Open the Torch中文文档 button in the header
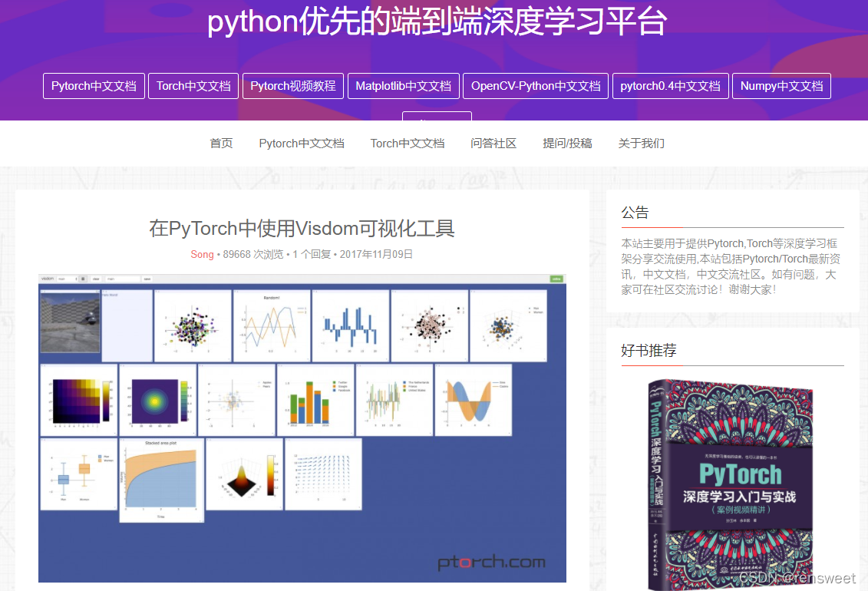This screenshot has height=591, width=868. pyautogui.click(x=193, y=86)
